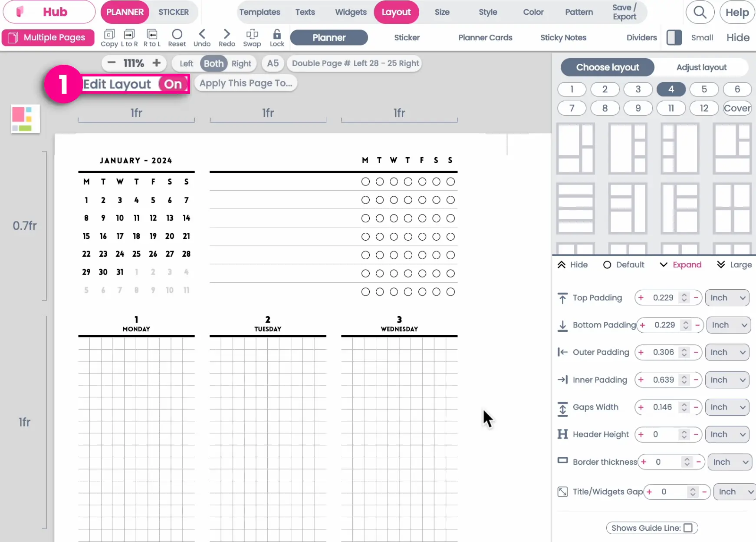The height and width of the screenshot is (542, 756).
Task: Open search with the magnifier icon
Action: [700, 12]
